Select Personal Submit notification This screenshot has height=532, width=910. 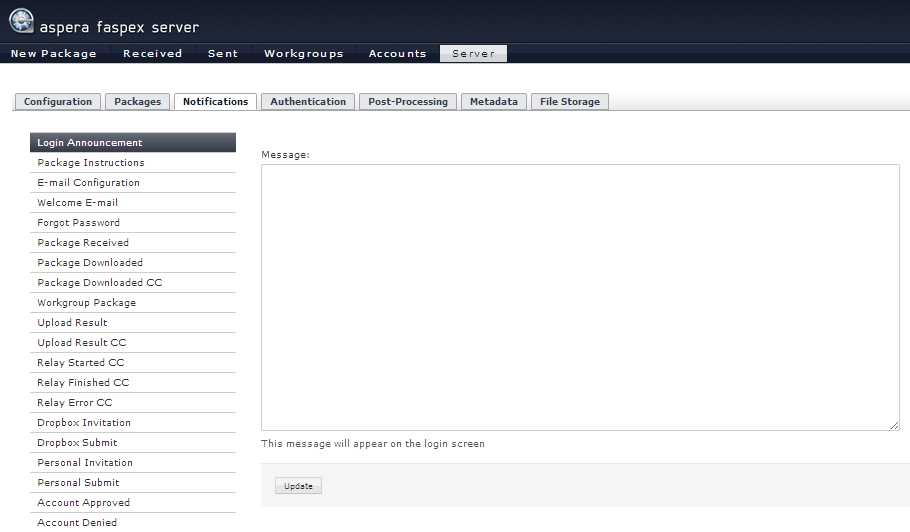pos(133,483)
